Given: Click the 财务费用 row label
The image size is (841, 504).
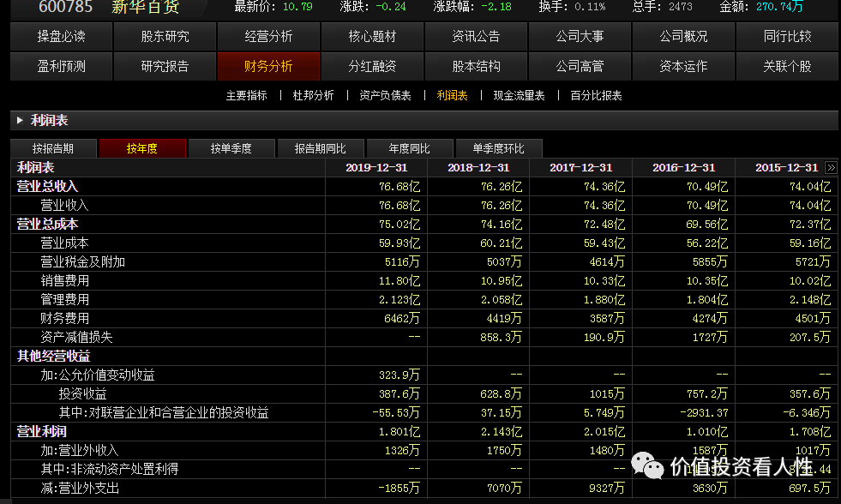Looking at the screenshot, I should pyautogui.click(x=64, y=319).
